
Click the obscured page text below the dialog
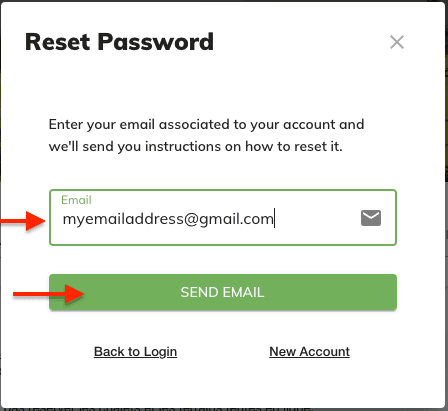(157, 409)
